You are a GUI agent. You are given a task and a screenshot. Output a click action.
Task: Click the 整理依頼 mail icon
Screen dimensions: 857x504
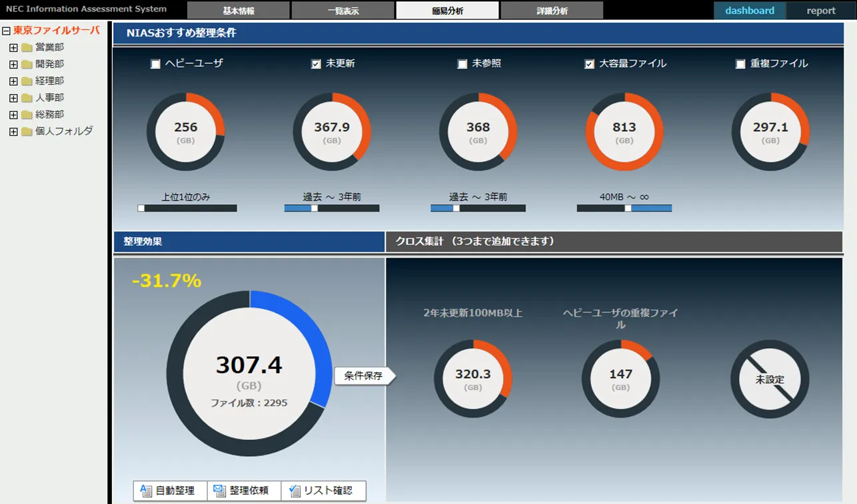(x=220, y=491)
